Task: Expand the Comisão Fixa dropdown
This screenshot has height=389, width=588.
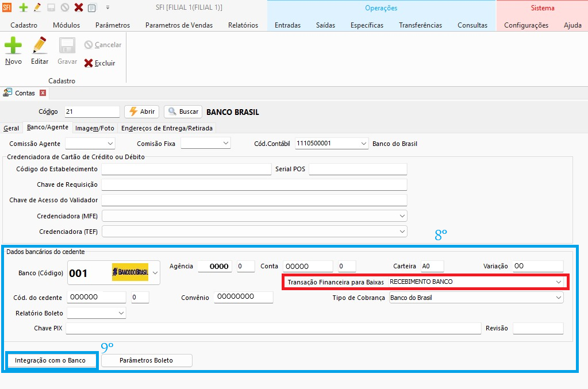Action: [225, 143]
